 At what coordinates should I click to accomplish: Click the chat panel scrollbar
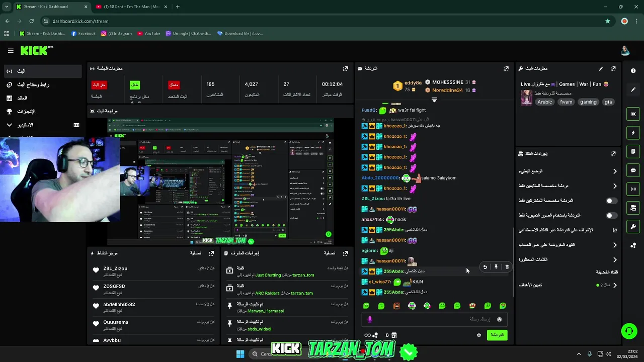point(513,261)
